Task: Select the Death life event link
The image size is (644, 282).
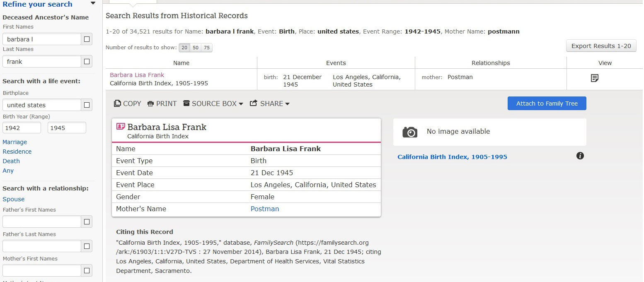Action: (11, 161)
